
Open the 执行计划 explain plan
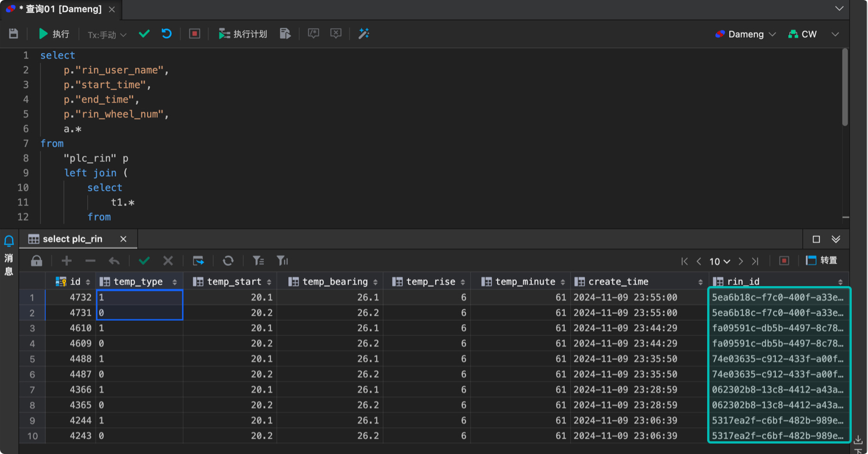point(242,34)
